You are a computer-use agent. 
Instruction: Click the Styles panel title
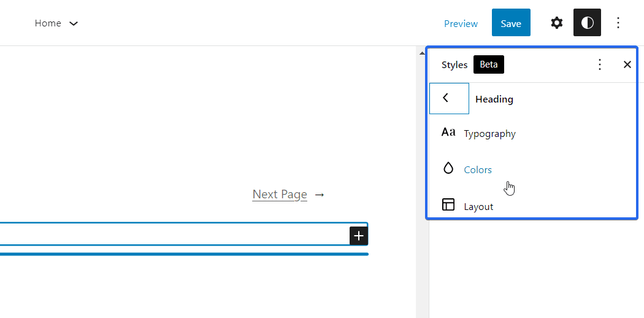(x=454, y=65)
